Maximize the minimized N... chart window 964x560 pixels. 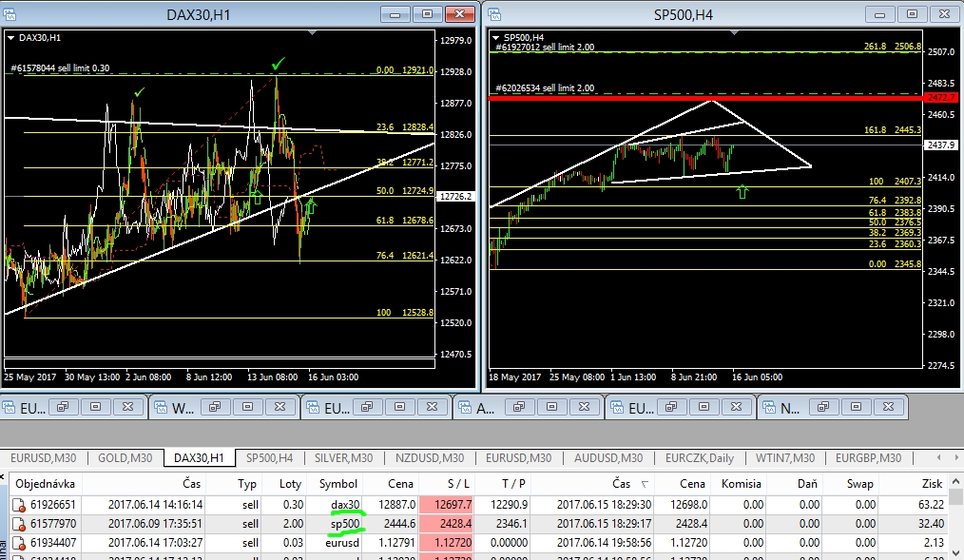tap(856, 406)
